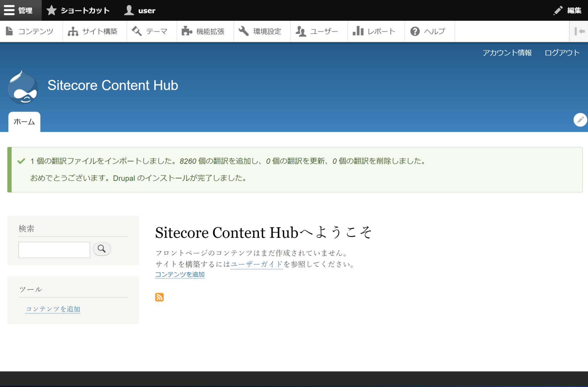Click the magnifier search button
The height and width of the screenshot is (387, 588).
coord(102,249)
